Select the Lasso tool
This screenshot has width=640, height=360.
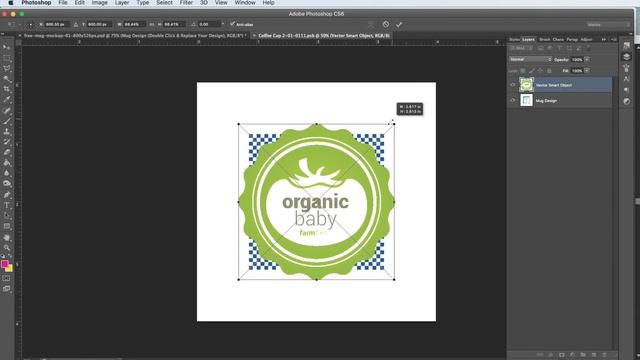tap(7, 69)
